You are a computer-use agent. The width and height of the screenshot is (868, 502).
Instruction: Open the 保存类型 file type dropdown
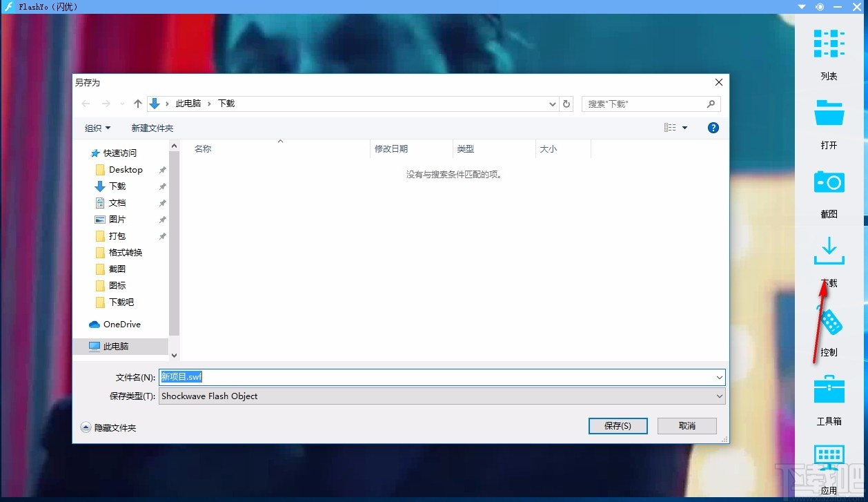pos(719,396)
